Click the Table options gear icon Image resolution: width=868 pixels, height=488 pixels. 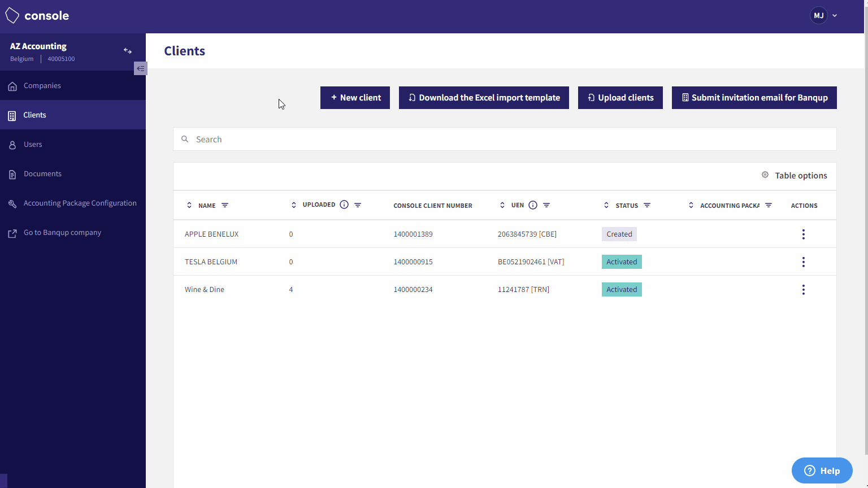pyautogui.click(x=765, y=175)
